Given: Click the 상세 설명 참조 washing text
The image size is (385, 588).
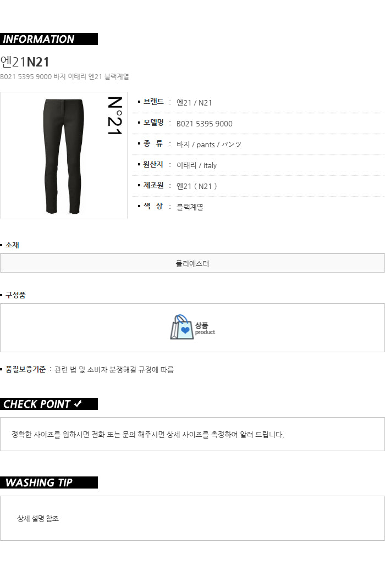Looking at the screenshot, I should coord(38,519).
